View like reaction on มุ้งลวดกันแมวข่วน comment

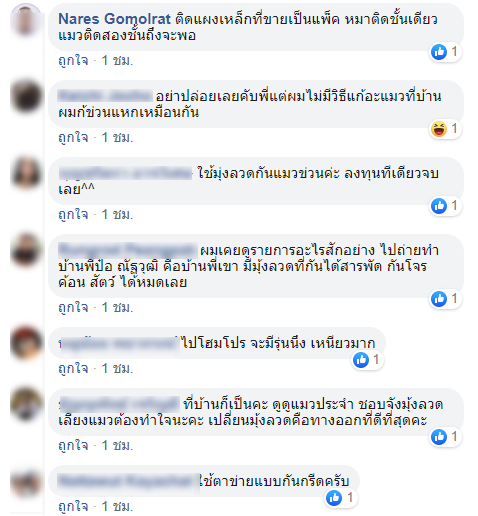pos(445,206)
